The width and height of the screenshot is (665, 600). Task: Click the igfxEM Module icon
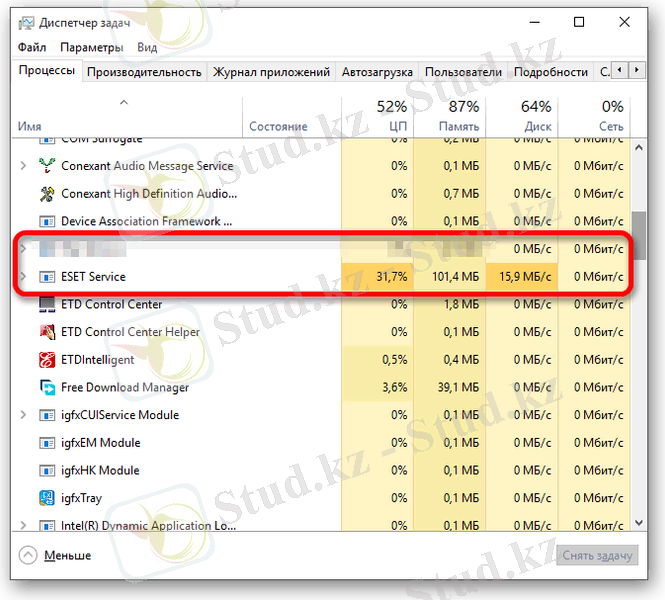point(47,443)
